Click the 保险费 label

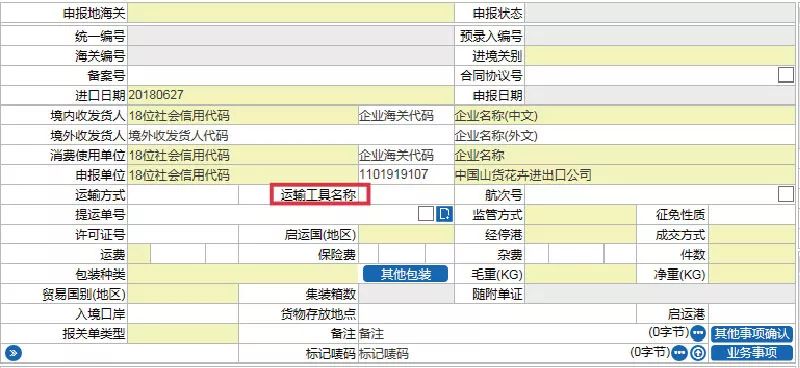337,255
